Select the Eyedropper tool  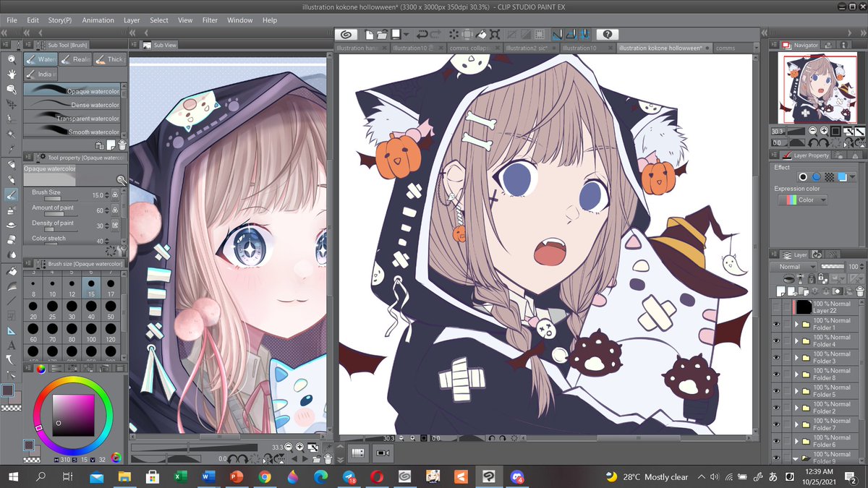(x=12, y=150)
